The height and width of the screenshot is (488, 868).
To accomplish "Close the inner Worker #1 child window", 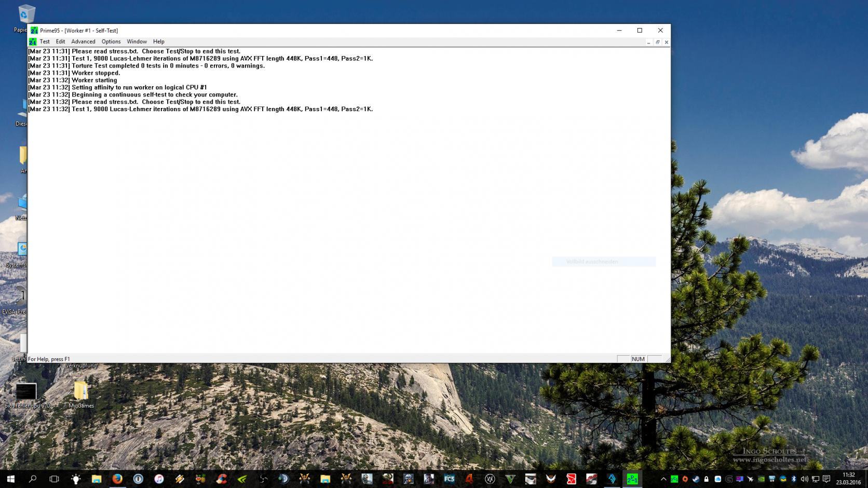I will (666, 42).
